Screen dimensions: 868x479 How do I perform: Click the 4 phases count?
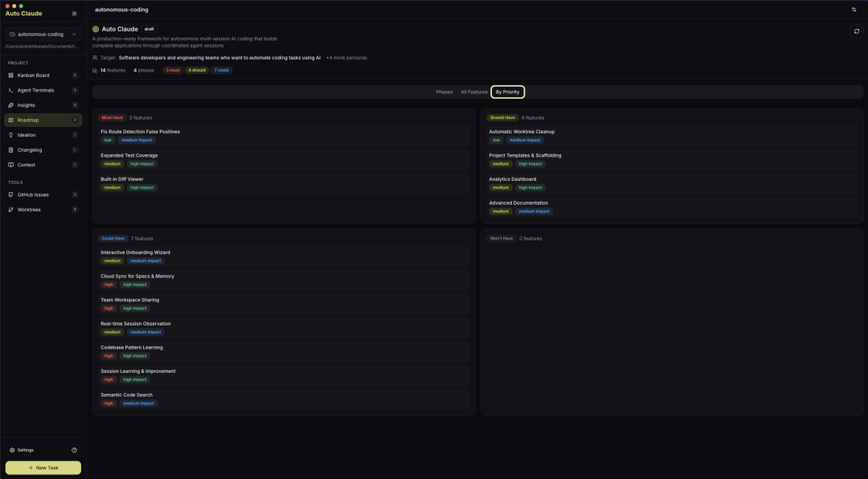tap(144, 71)
